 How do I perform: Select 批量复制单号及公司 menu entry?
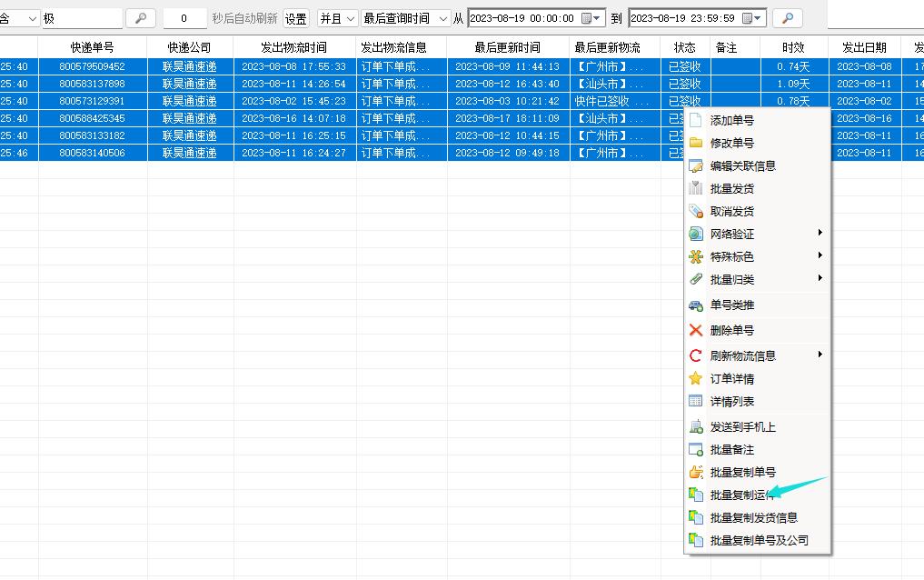[759, 540]
